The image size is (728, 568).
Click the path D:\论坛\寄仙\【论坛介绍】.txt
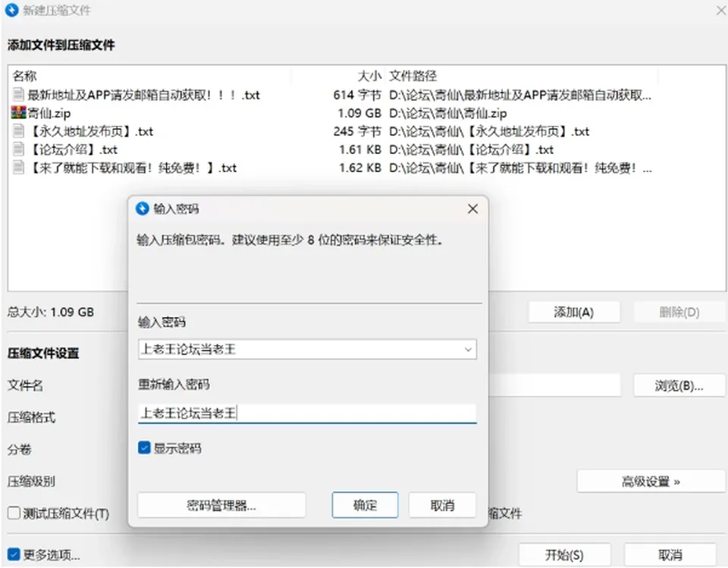[x=471, y=149]
